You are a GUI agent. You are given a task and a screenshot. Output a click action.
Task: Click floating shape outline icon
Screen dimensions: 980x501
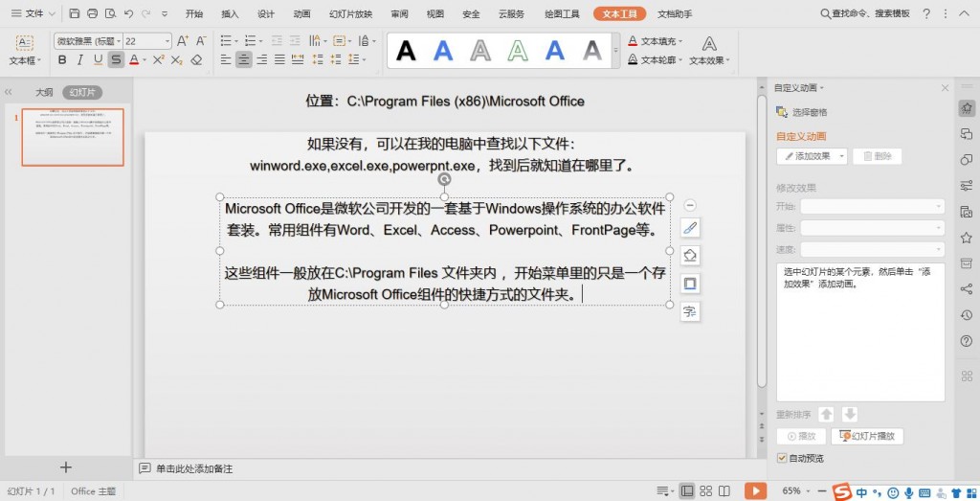[690, 284]
